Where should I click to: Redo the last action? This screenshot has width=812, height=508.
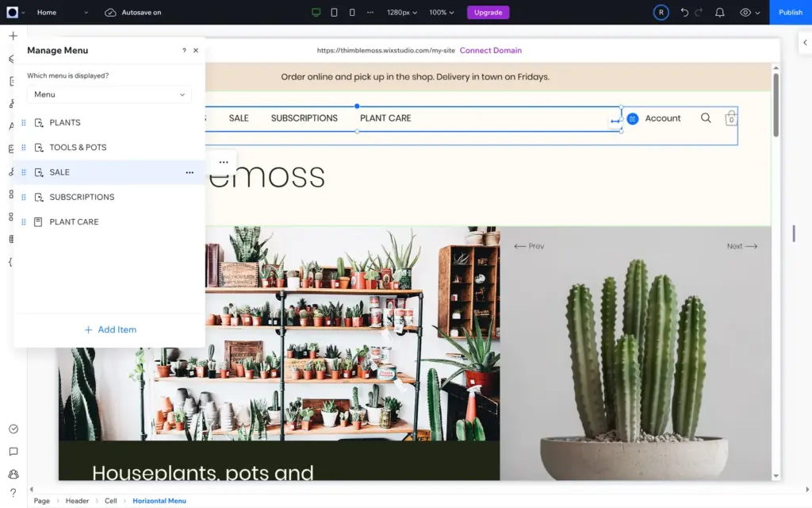(x=699, y=13)
